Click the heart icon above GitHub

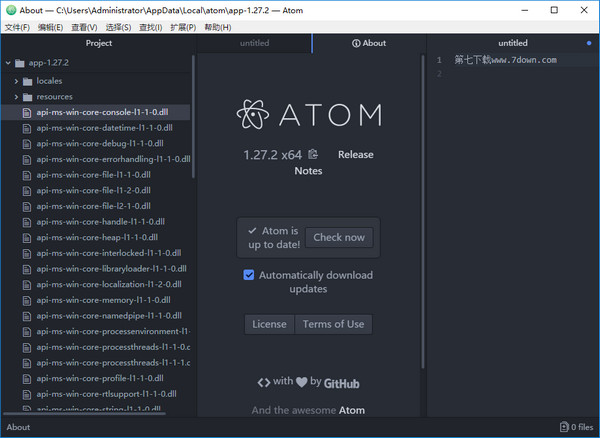[x=301, y=381]
